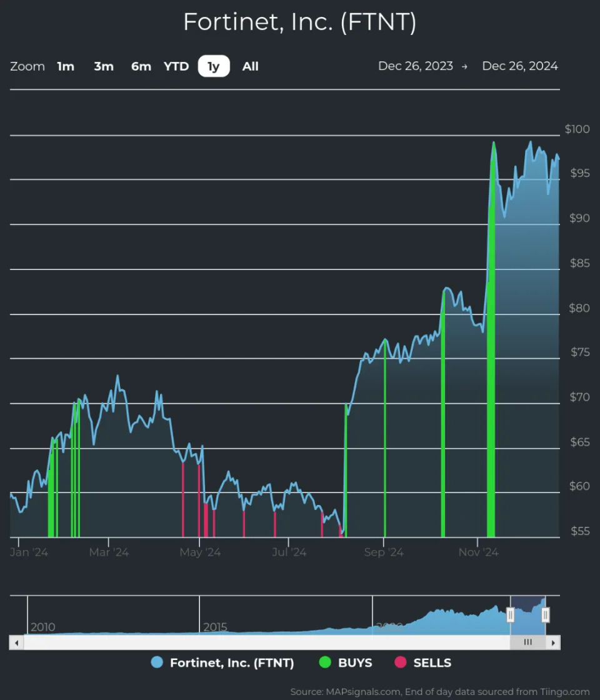Click the green BUYS legend dot
The height and width of the screenshot is (700, 600).
click(325, 662)
